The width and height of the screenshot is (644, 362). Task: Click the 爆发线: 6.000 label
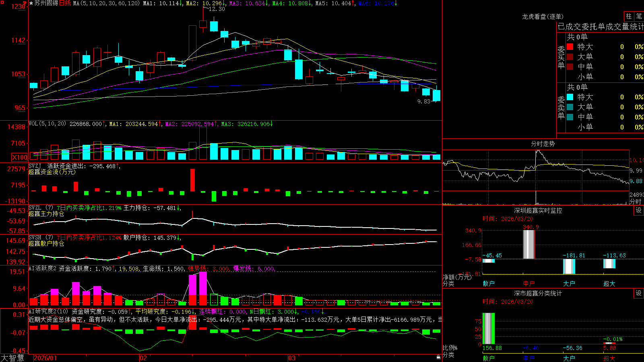point(254,268)
